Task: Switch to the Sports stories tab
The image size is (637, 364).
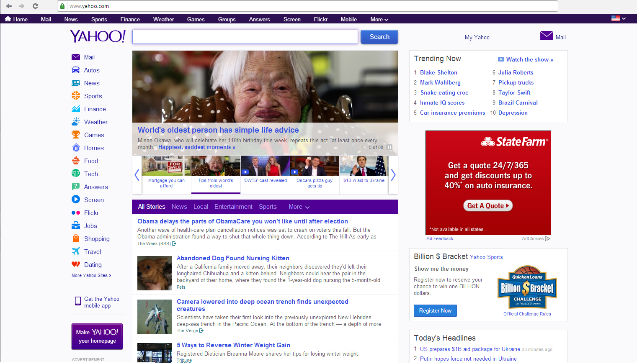Action: pos(268,207)
